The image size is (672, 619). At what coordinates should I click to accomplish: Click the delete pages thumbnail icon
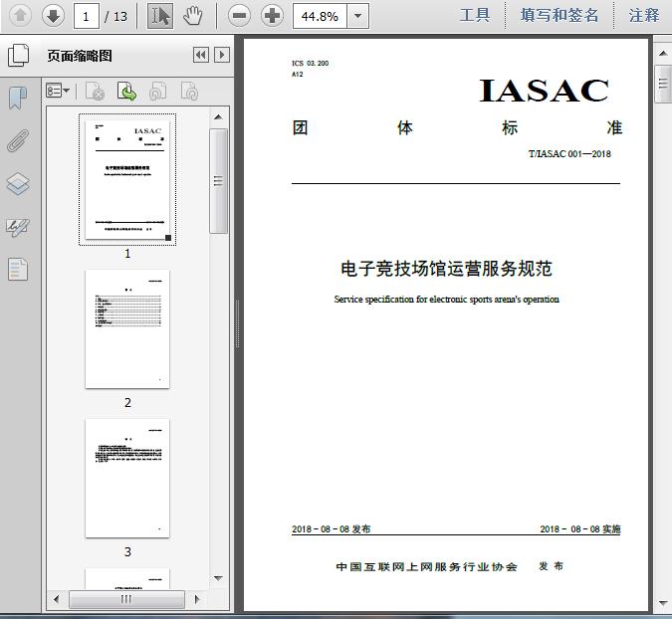click(96, 91)
